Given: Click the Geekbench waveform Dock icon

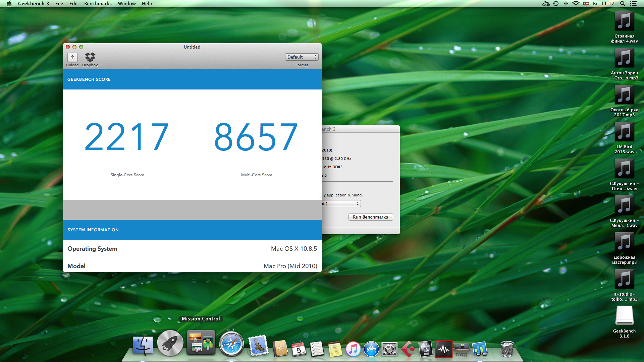Looking at the screenshot, I should [443, 349].
